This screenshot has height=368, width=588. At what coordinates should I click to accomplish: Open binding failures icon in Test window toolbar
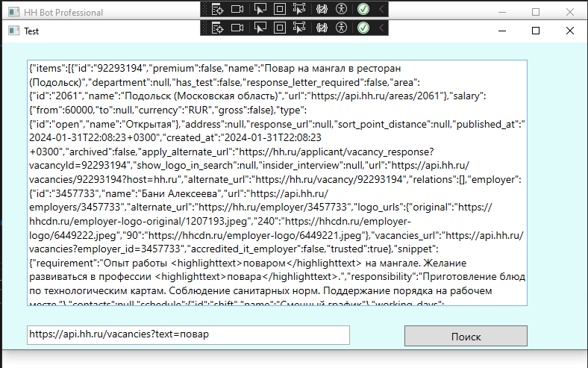pyautogui.click(x=322, y=28)
